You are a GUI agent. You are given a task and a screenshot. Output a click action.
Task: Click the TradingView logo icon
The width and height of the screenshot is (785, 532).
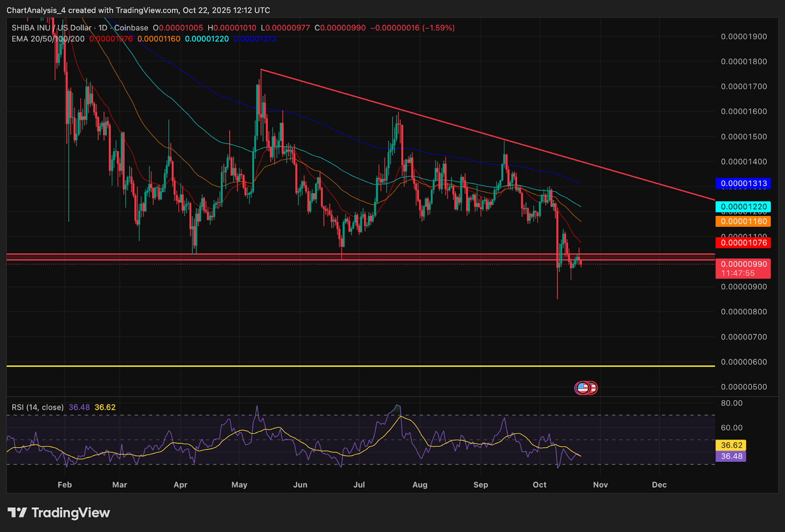click(17, 513)
